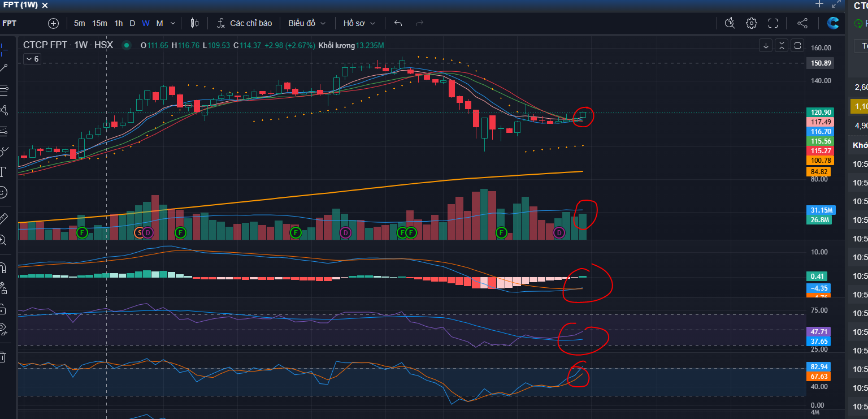The height and width of the screenshot is (419, 868).
Task: Toggle stay-in-drawing-mode pencil lock
Action: (x=3, y=288)
